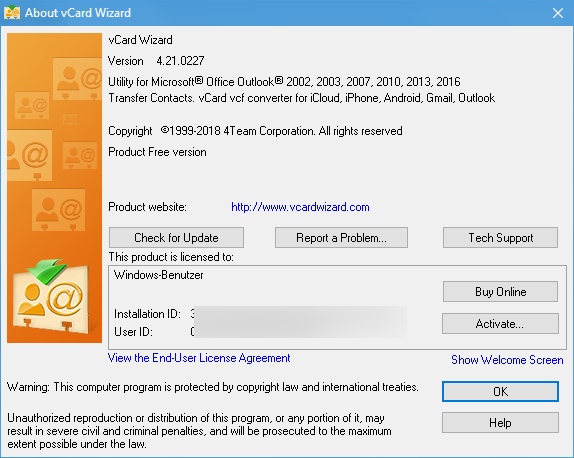Click the Product Free version text
This screenshot has height=458, width=574.
(157, 152)
